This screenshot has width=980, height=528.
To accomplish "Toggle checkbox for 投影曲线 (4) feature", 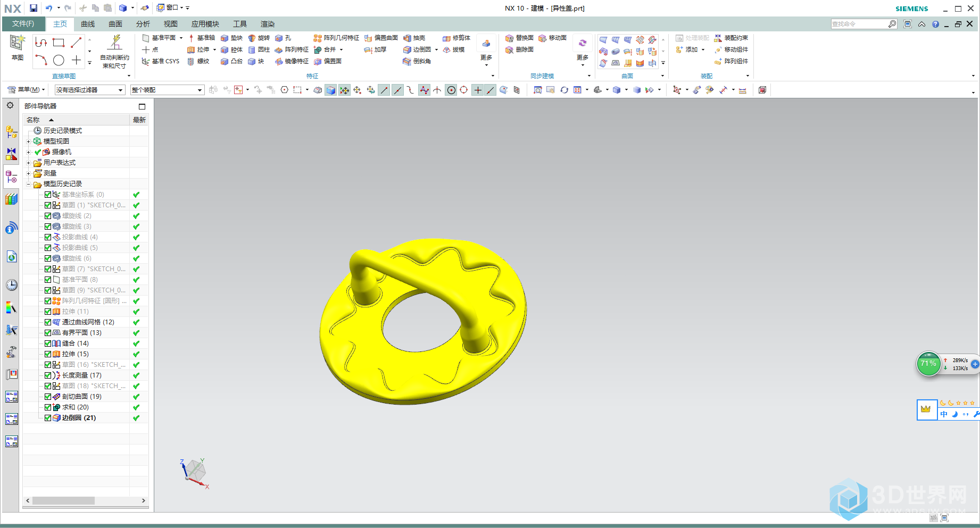I will pyautogui.click(x=48, y=237).
